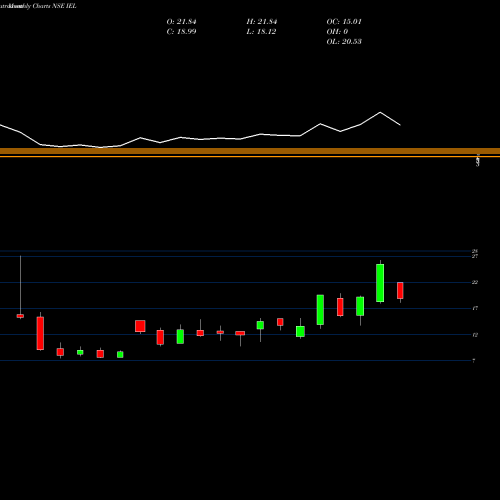The width and height of the screenshot is (500, 500).
Task: Click the price axis label 17
Action: pyautogui.click(x=475, y=308)
